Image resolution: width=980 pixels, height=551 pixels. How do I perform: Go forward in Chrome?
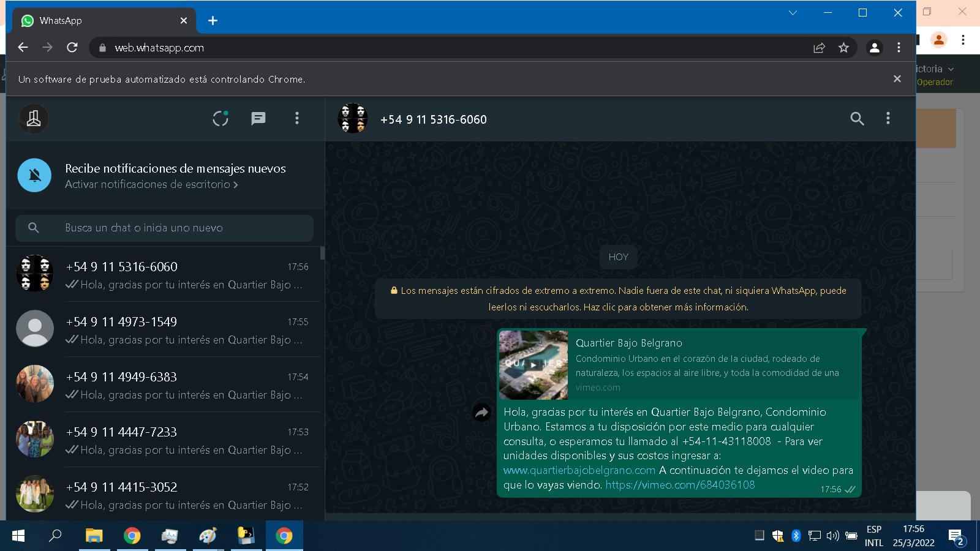point(47,48)
